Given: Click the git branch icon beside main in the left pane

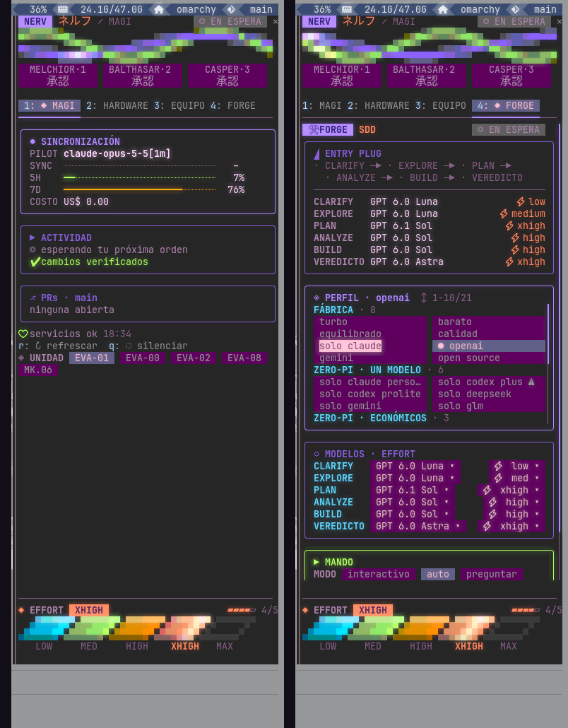Looking at the screenshot, I should click(231, 9).
